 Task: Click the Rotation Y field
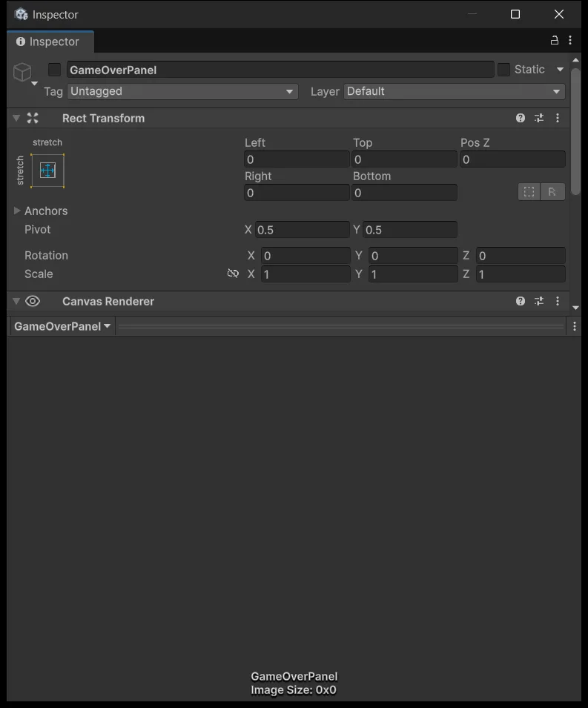coord(413,256)
